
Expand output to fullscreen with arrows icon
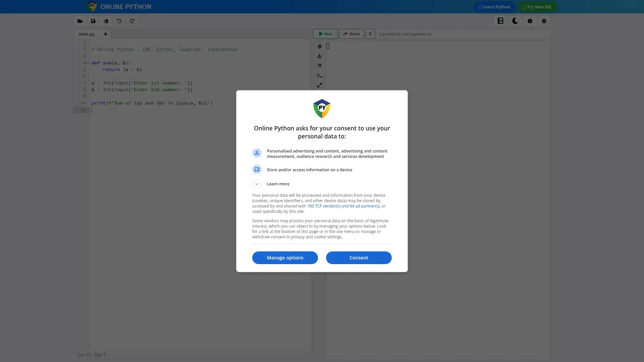tap(320, 85)
